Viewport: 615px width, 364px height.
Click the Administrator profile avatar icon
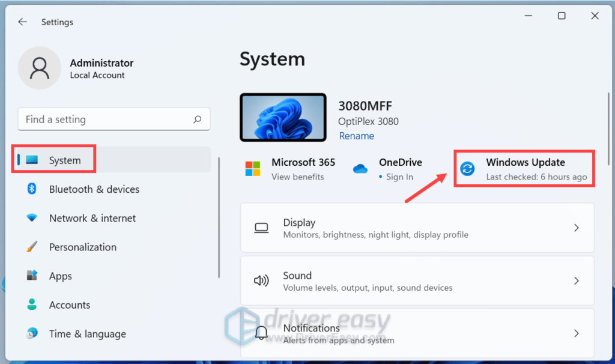(x=40, y=68)
